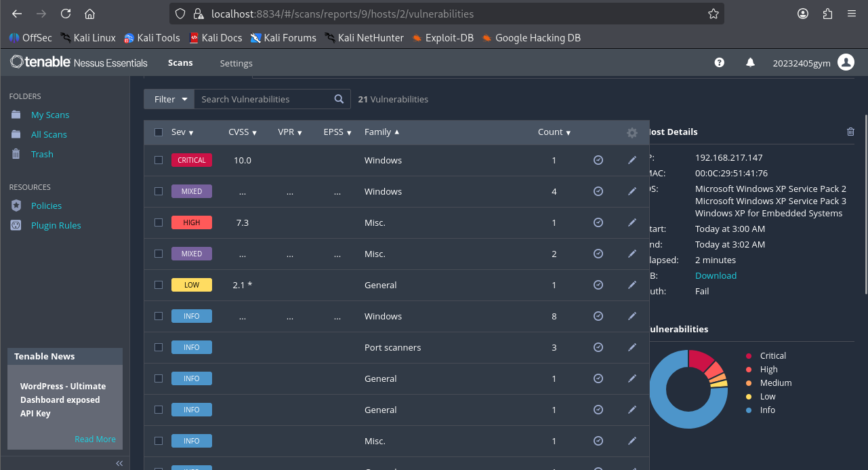
Task: Go to browser home icon
Action: point(89,14)
